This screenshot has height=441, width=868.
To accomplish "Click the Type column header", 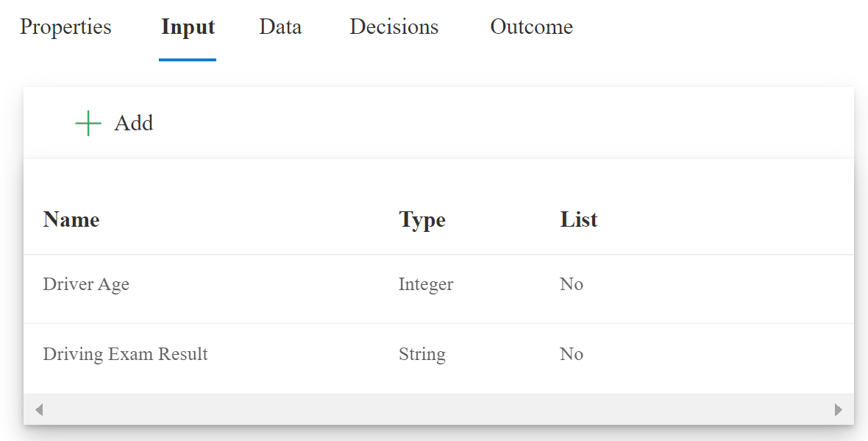I will 422,219.
